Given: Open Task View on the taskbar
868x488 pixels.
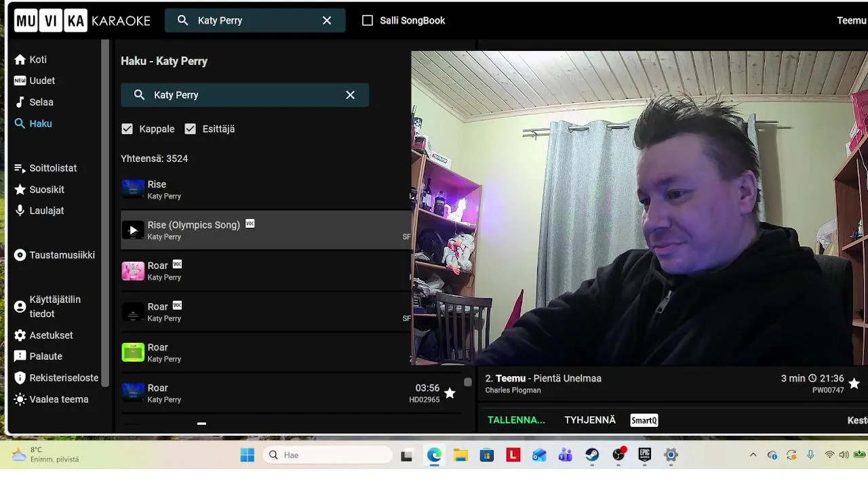Looking at the screenshot, I should 407,455.
